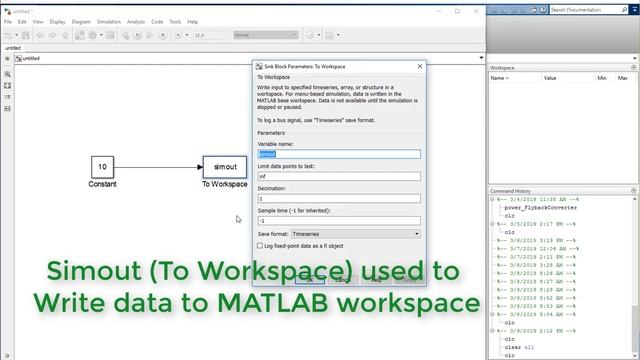Click the Model Advisor checkmark icon
This screenshot has width=640, height=360.
coord(310,36)
